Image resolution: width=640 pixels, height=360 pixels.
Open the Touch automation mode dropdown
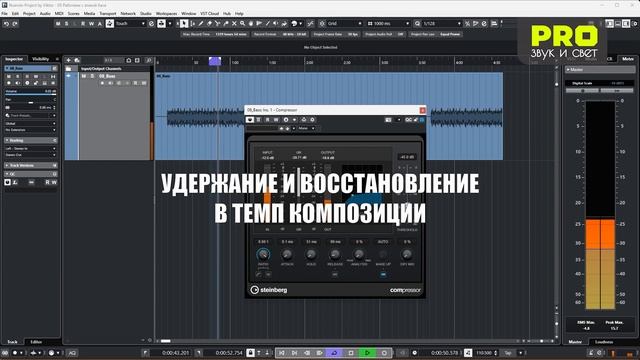click(130, 24)
